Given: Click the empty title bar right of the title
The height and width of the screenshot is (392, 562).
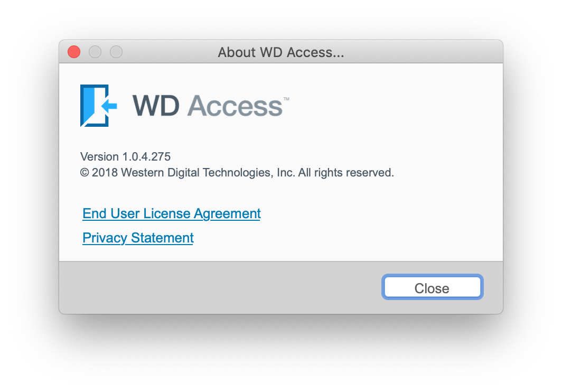Looking at the screenshot, I should (x=423, y=52).
